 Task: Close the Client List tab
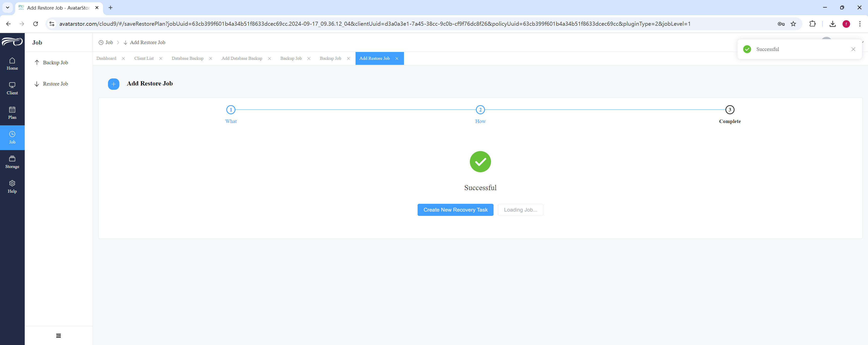[x=161, y=59]
